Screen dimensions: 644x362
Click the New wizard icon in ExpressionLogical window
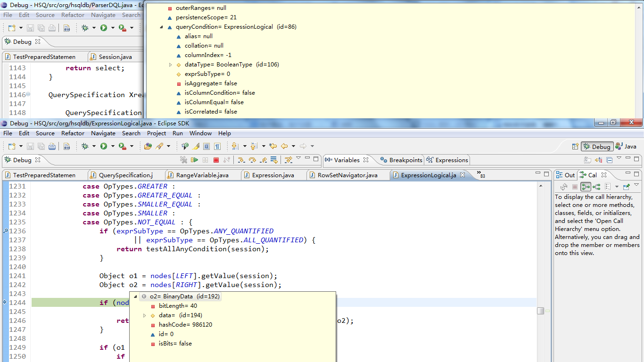pyautogui.click(x=11, y=146)
